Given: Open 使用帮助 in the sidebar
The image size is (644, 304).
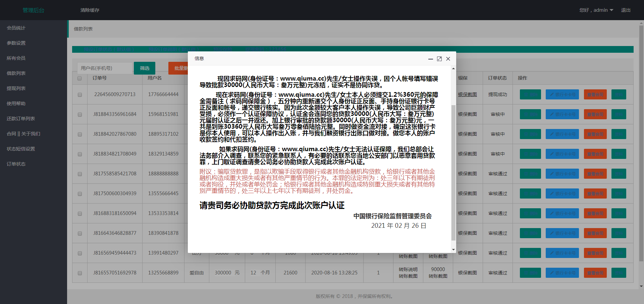Looking at the screenshot, I should pos(34,103).
